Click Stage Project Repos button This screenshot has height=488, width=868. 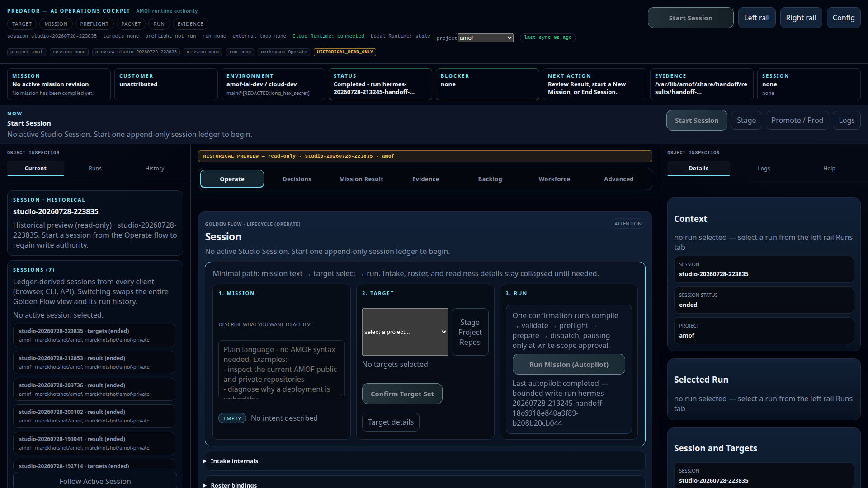(x=470, y=332)
